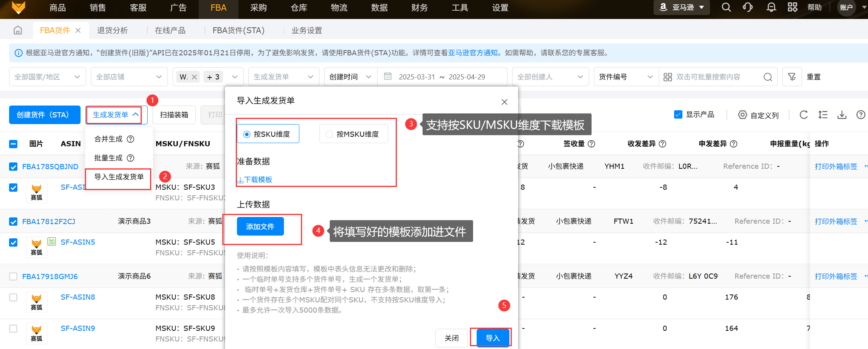Viewport: 868px width, 349px height.
Task: Click the batch search grid icon
Action: (x=668, y=77)
